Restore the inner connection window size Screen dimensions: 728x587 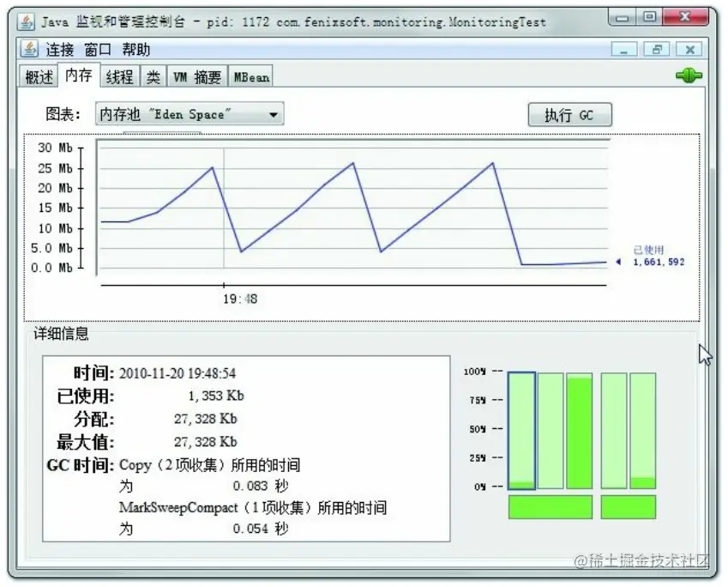pyautogui.click(x=657, y=49)
